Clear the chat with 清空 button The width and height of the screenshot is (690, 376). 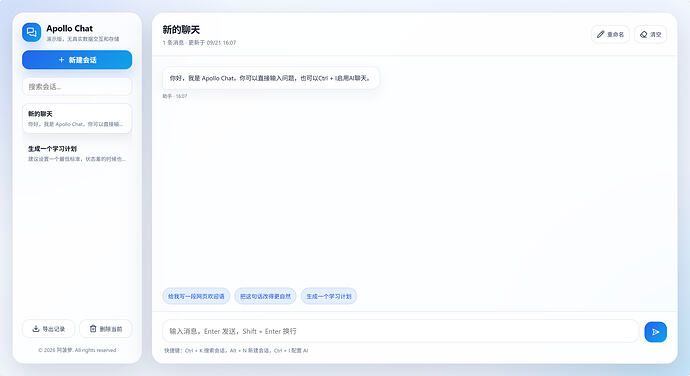(x=650, y=34)
